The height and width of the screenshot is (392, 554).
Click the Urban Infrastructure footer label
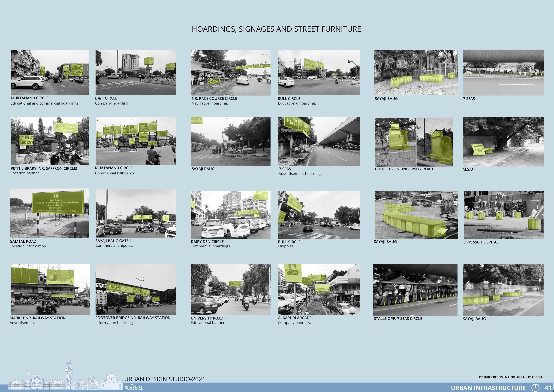pos(488,388)
